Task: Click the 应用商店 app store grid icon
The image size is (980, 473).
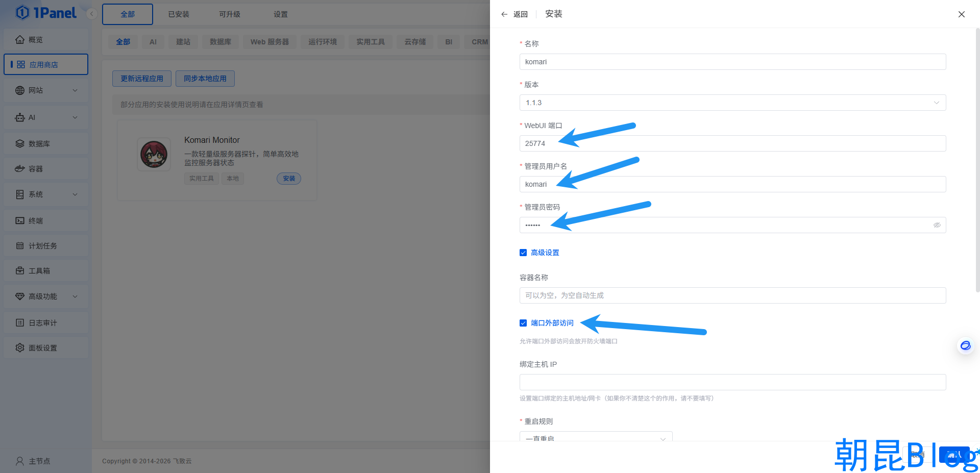Action: (21, 65)
